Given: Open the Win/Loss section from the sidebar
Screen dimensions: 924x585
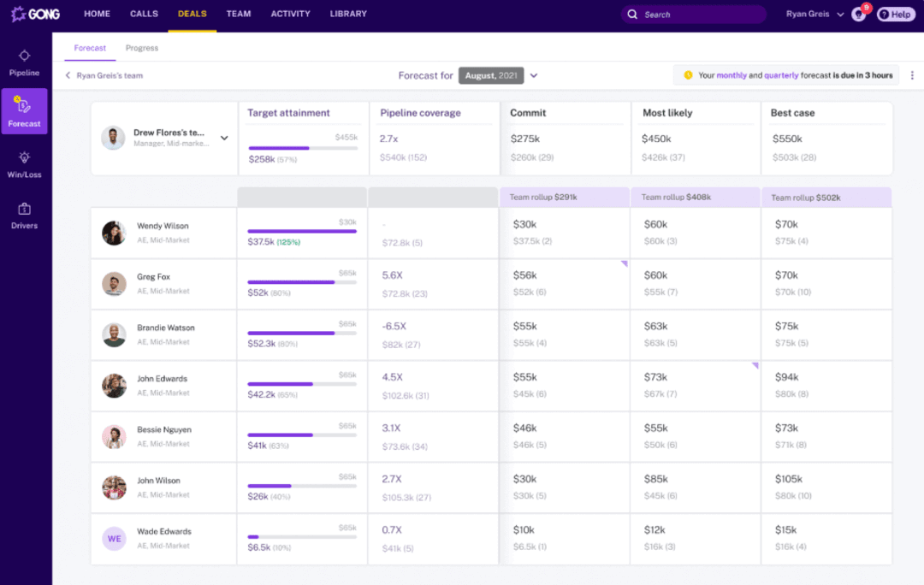Looking at the screenshot, I should click(x=24, y=162).
